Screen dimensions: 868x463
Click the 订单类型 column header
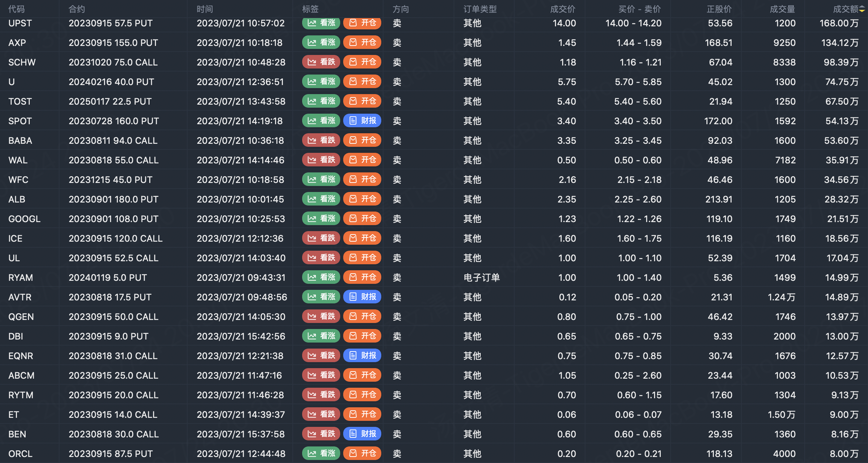coord(480,9)
